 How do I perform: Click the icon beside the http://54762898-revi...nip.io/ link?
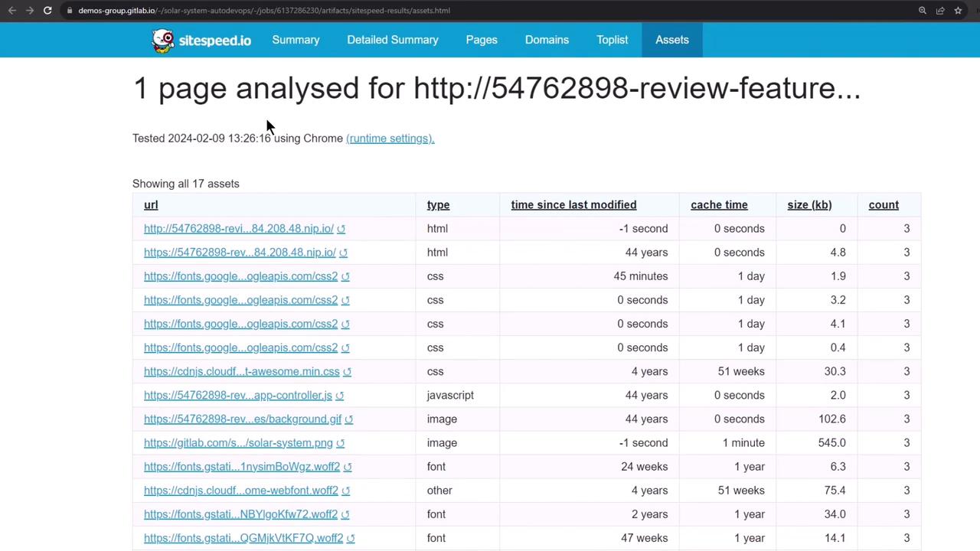(341, 229)
